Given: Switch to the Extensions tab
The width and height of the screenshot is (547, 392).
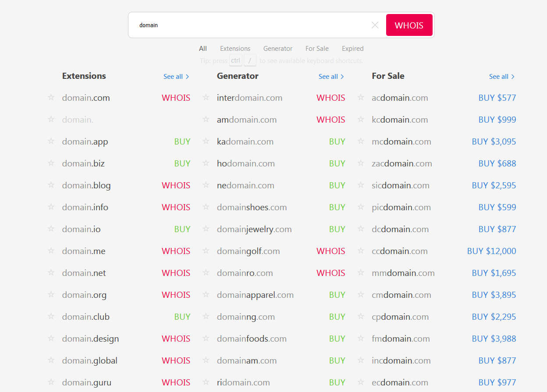Looking at the screenshot, I should pos(235,49).
